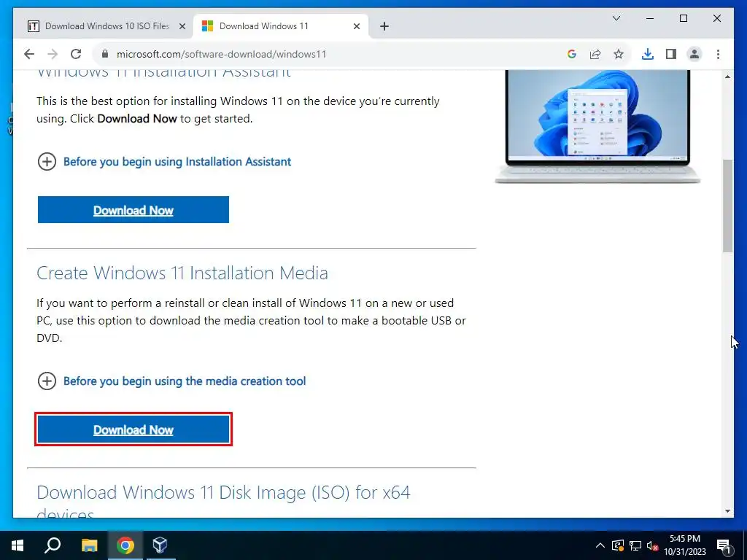The width and height of the screenshot is (747, 560).
Task: Open File Explorer from the taskbar
Action: (x=89, y=545)
